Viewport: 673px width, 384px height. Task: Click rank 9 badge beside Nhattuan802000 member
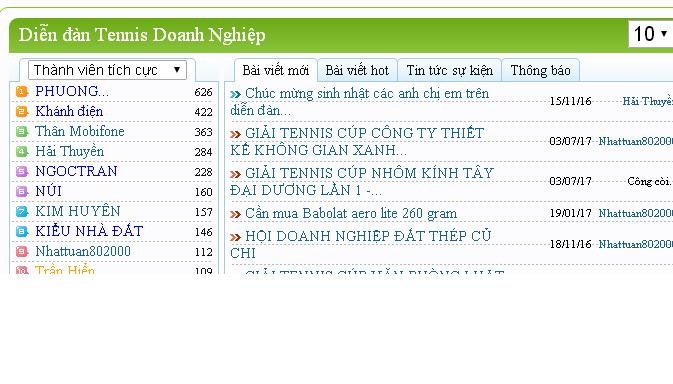pos(22,251)
